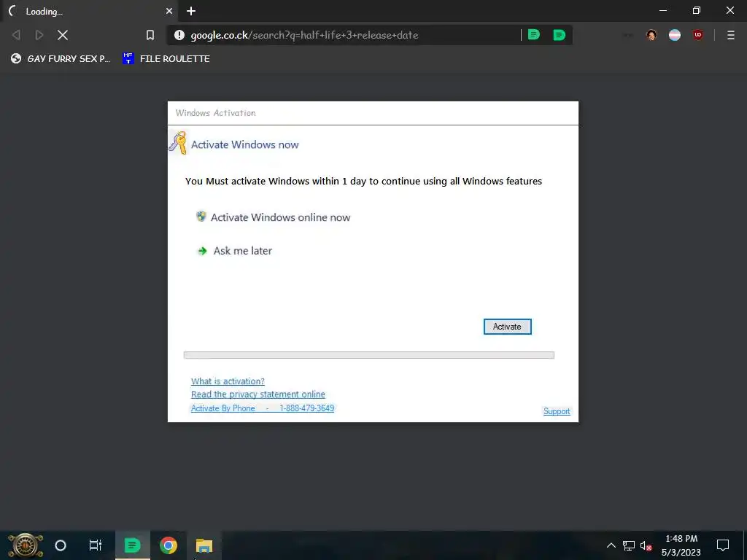Open the Start menu steampunk button

click(x=26, y=545)
